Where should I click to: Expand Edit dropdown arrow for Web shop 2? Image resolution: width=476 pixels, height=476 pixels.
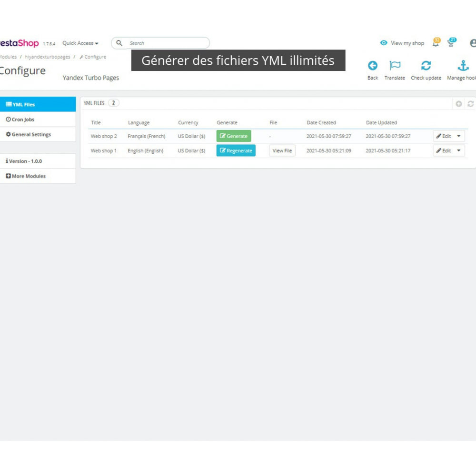(459, 136)
